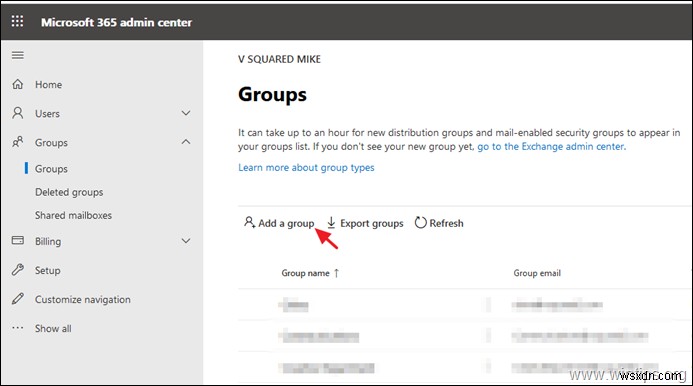Click the Billing card icon
The height and width of the screenshot is (386, 693).
(x=18, y=241)
